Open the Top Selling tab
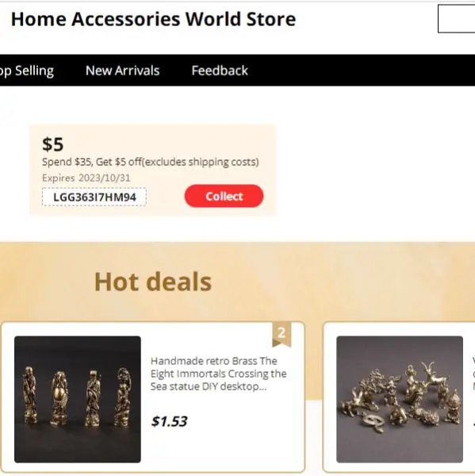475x476 pixels. point(27,71)
